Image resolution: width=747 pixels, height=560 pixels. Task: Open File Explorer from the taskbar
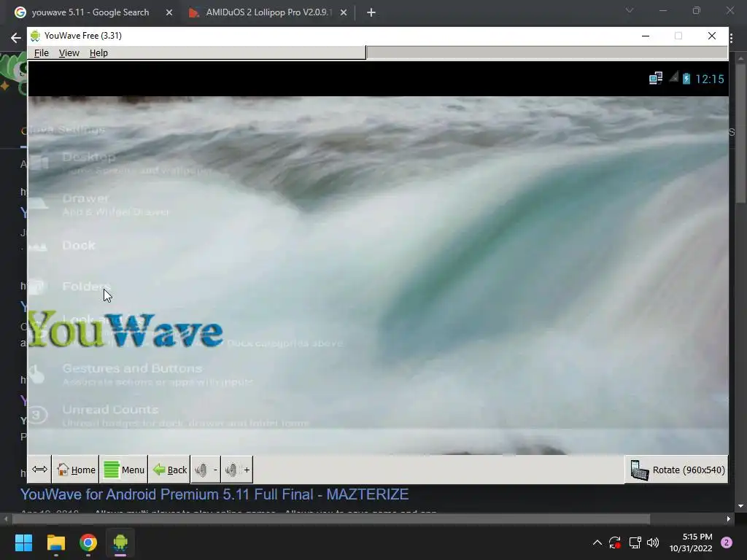pyautogui.click(x=55, y=542)
